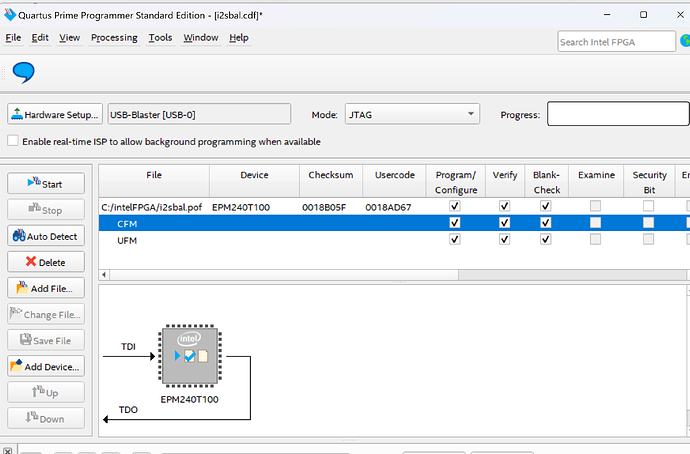Click the USB-Blaster [USB-0] hardware field
Viewport: 690px width, 454px height.
pos(199,114)
